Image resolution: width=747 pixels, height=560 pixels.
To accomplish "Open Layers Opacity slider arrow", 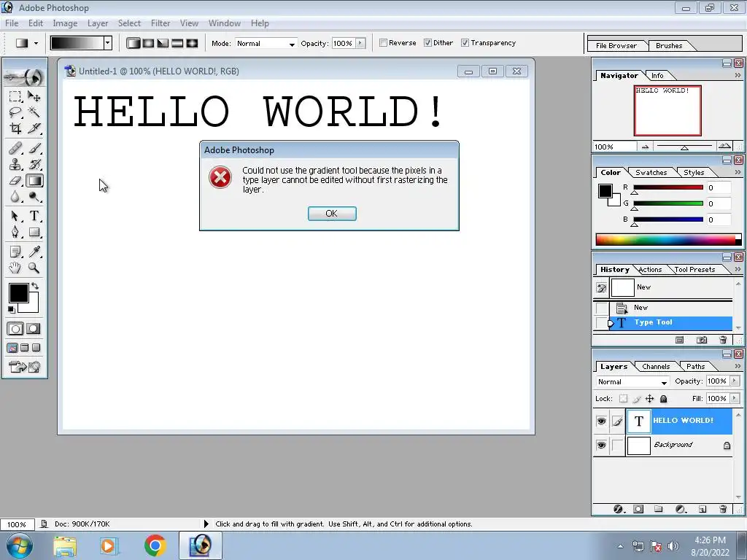I will click(x=735, y=381).
